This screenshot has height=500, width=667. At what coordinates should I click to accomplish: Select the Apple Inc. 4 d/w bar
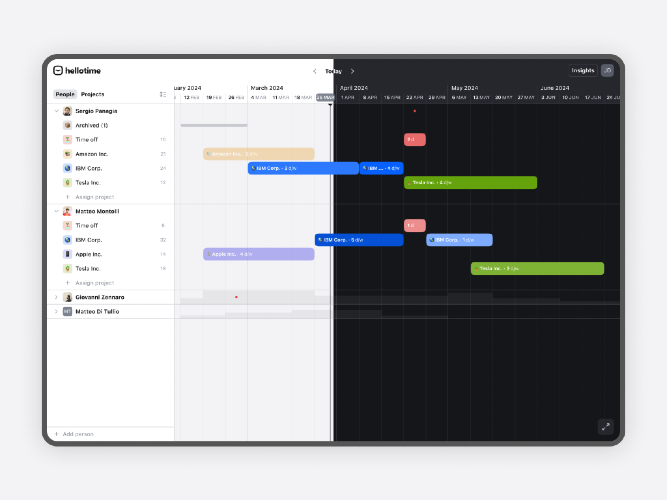(259, 254)
